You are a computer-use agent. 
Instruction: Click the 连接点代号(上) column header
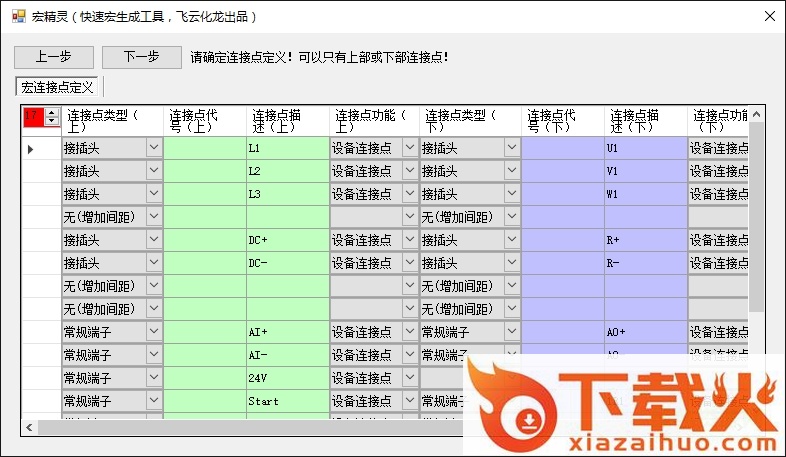pos(205,121)
